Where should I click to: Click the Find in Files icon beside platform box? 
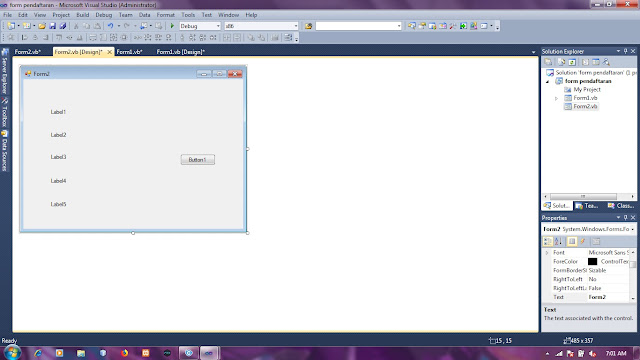coord(308,26)
